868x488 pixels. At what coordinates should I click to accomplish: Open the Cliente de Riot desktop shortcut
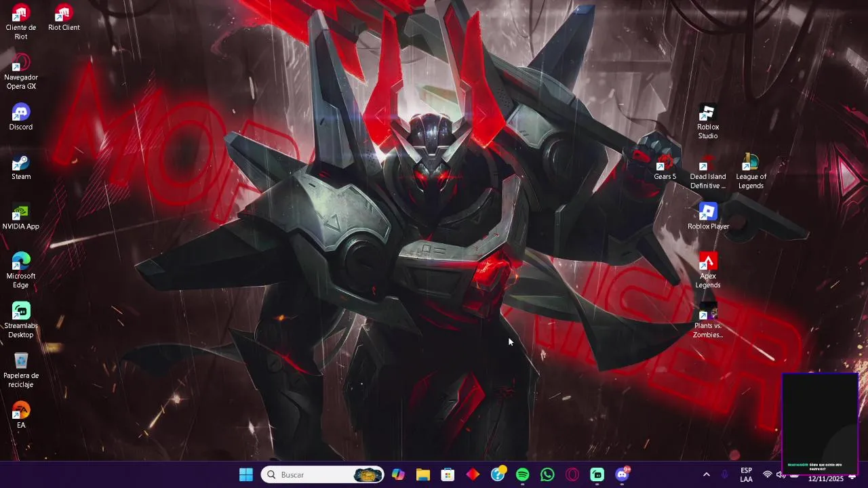pos(21,22)
